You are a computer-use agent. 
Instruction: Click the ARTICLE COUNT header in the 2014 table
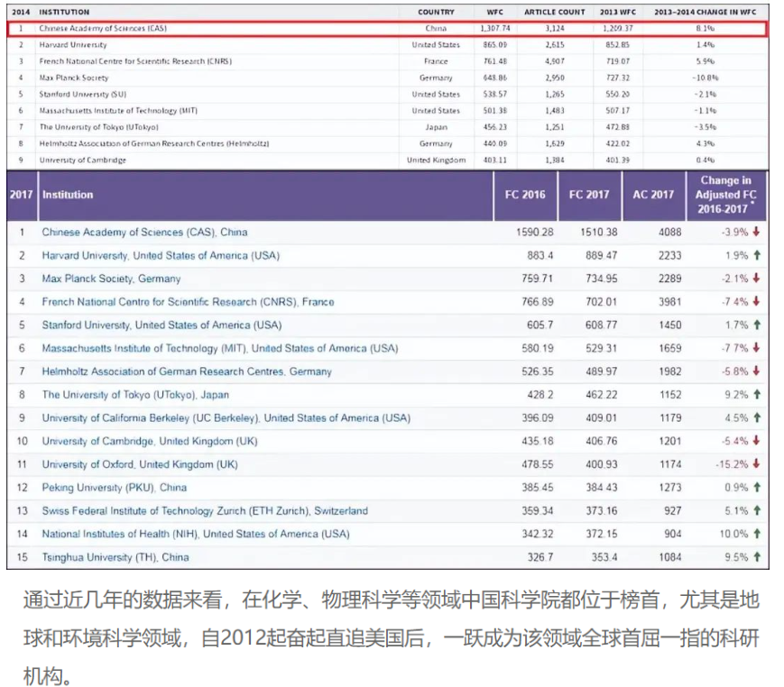pos(555,12)
